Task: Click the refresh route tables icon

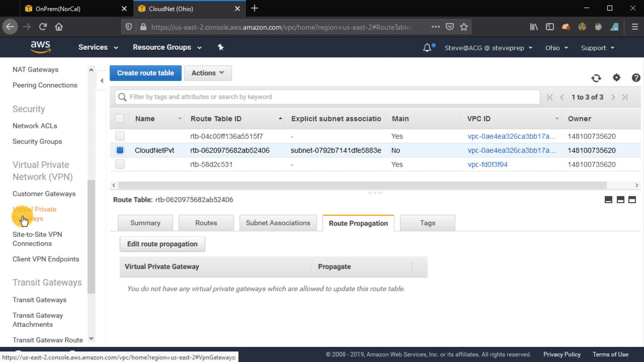Action: [x=596, y=78]
